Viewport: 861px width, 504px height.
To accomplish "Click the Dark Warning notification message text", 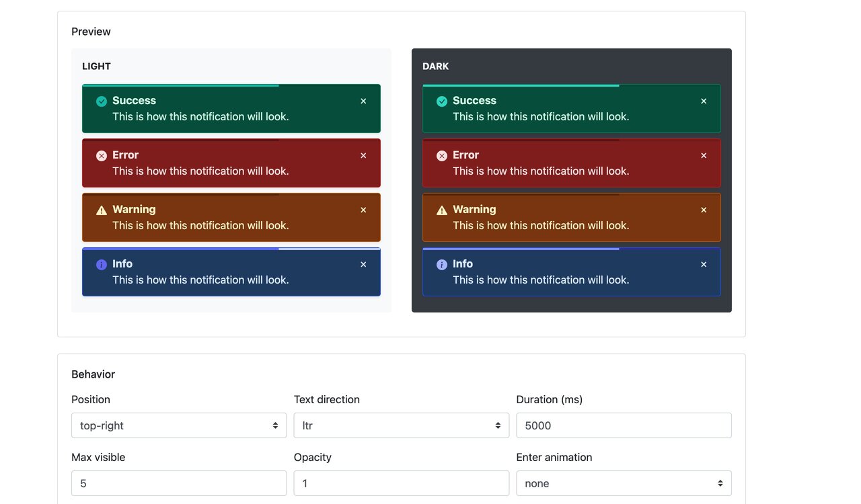I will (541, 225).
